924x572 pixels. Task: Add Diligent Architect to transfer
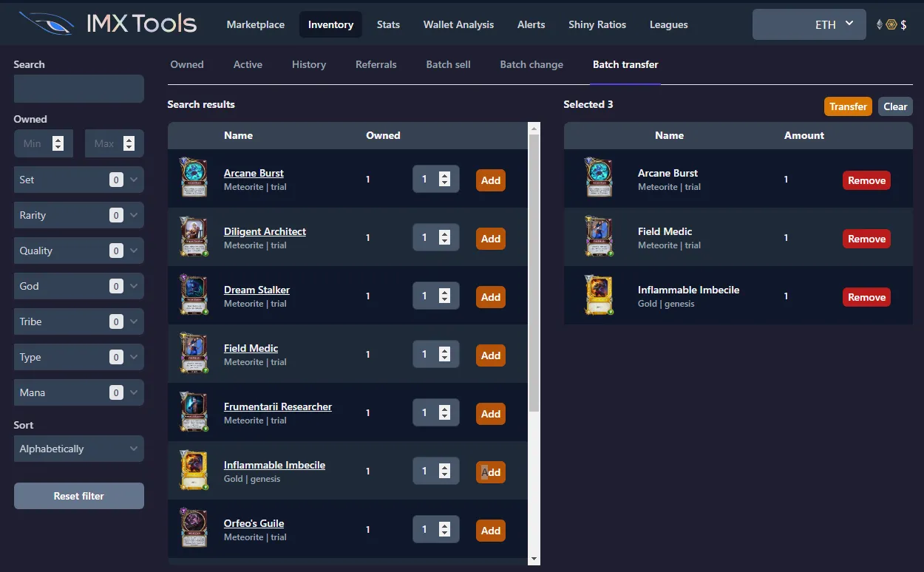(x=491, y=239)
